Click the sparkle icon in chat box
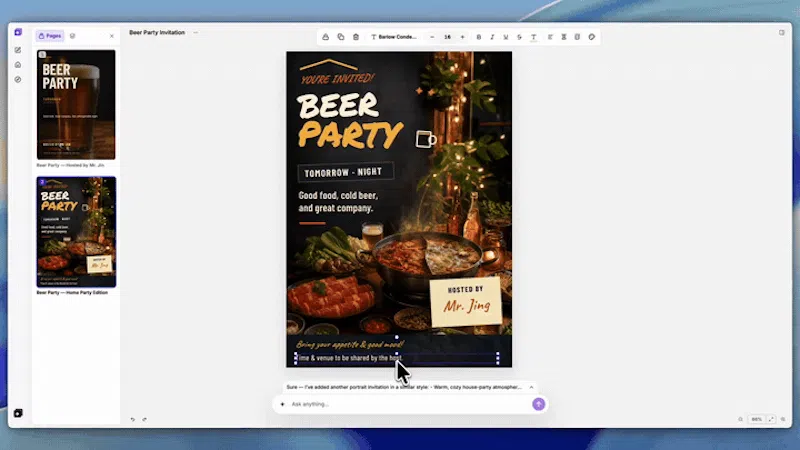 click(282, 404)
